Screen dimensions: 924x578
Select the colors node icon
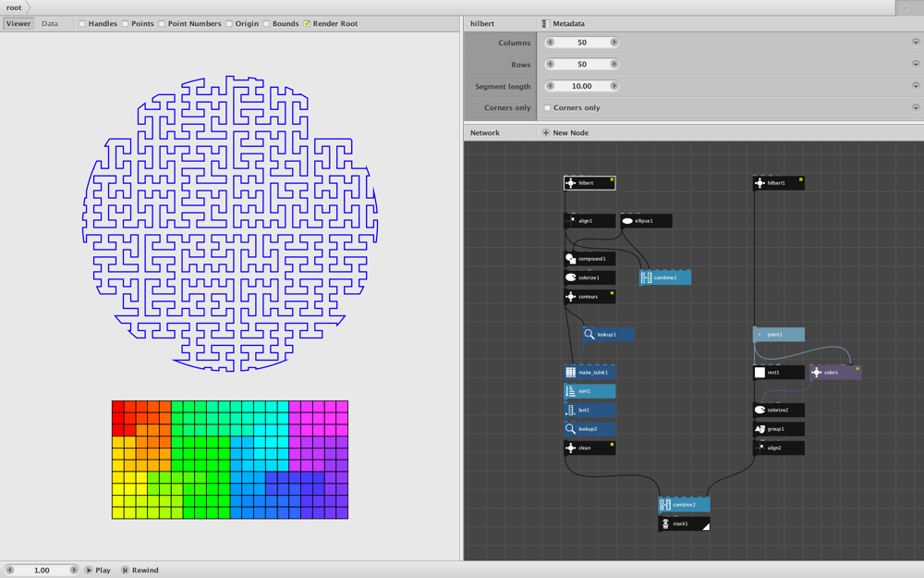click(816, 372)
